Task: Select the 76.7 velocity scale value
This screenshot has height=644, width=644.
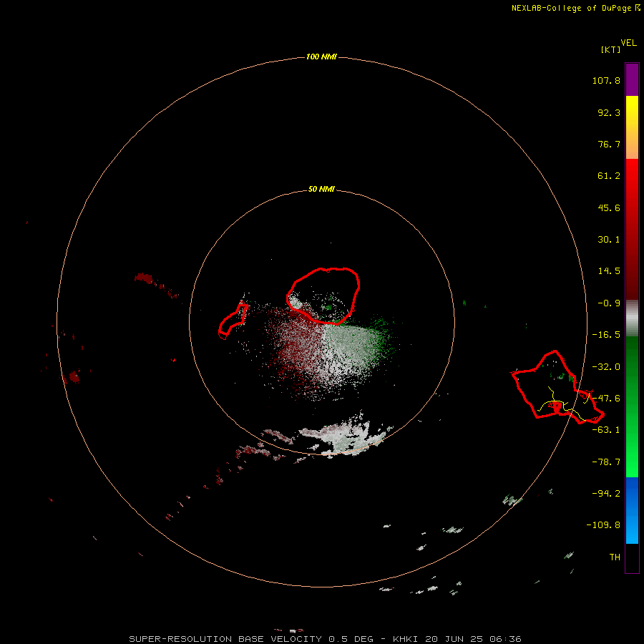Action: coord(609,144)
